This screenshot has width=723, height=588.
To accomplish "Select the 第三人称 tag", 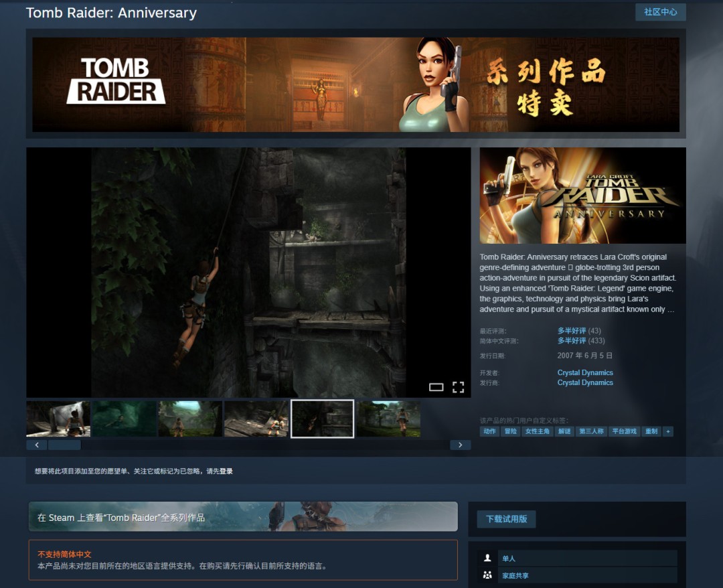I will click(x=591, y=431).
